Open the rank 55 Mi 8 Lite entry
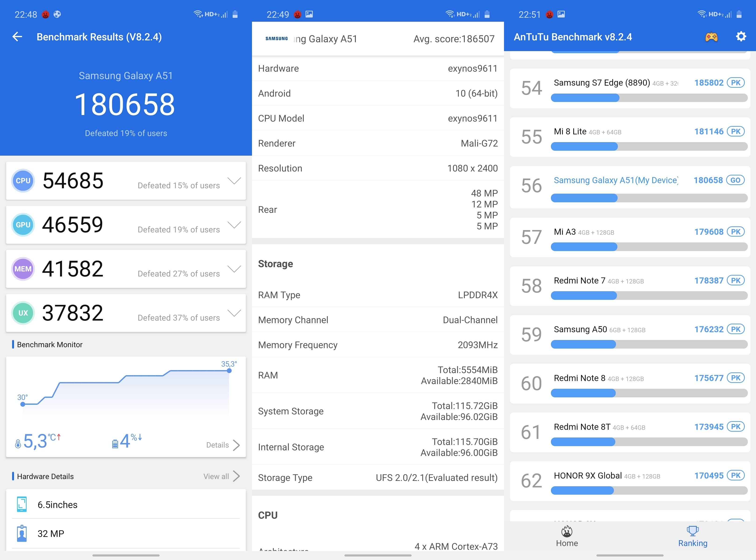This screenshot has height=560, width=756. click(630, 137)
